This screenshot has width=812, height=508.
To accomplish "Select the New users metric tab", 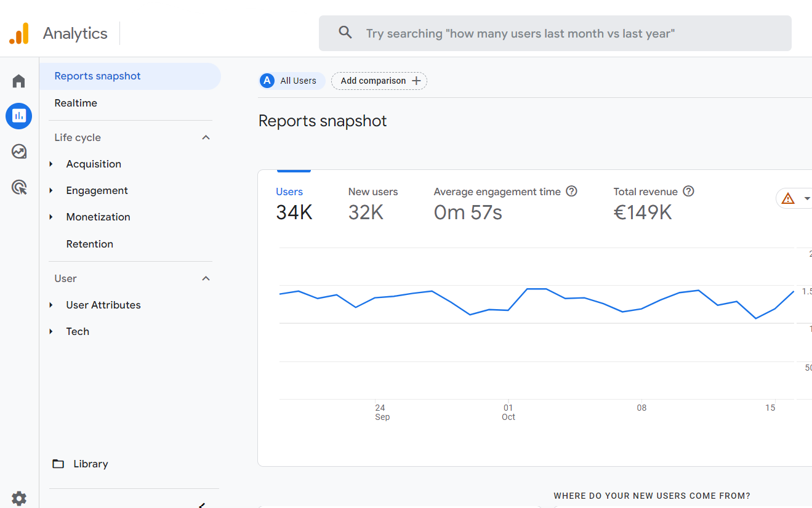I will coord(372,203).
